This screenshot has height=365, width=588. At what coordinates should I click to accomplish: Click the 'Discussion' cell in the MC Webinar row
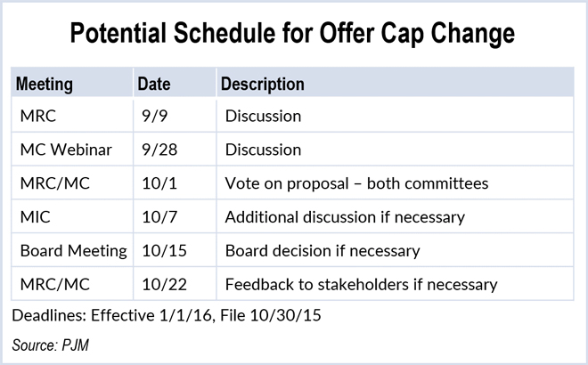pos(263,150)
